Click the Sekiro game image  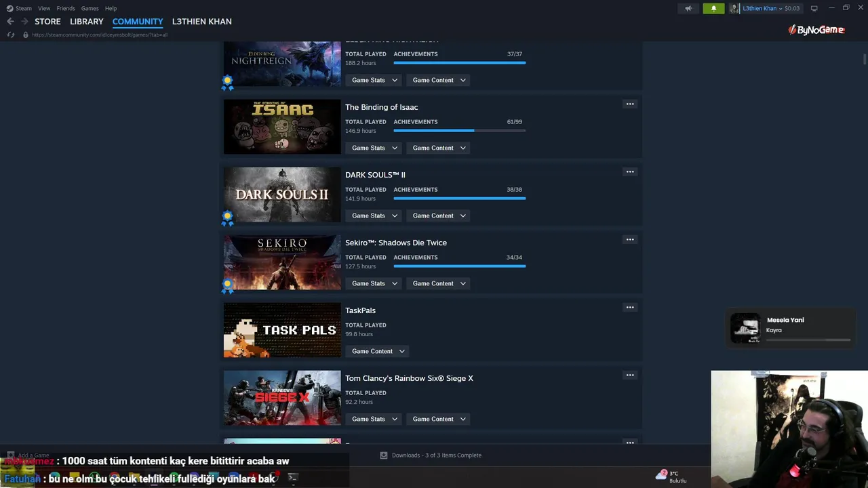(282, 262)
